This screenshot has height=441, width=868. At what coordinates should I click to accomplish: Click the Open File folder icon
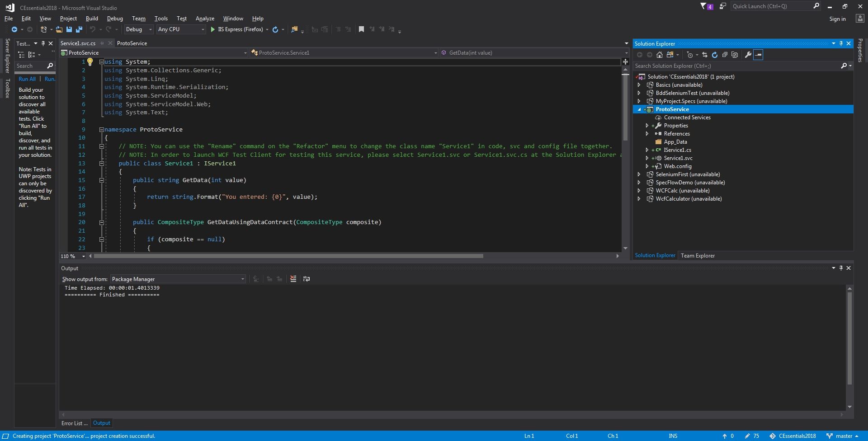pyautogui.click(x=59, y=29)
